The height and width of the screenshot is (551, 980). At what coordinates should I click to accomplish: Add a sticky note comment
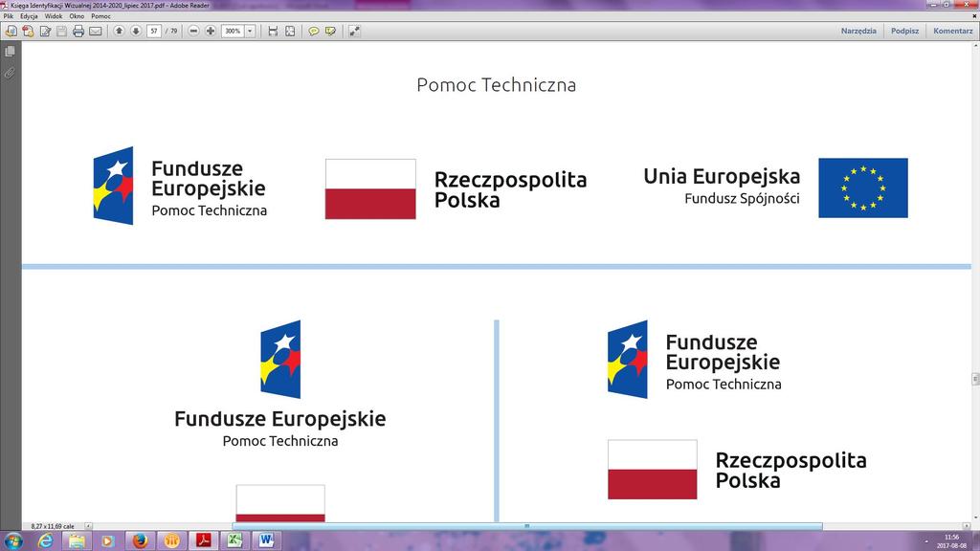[x=314, y=31]
